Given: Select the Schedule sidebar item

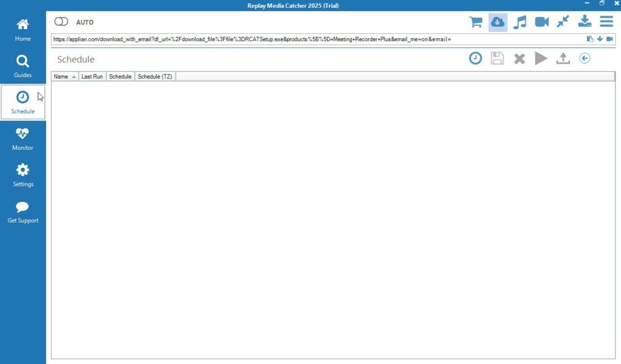Looking at the screenshot, I should pyautogui.click(x=22, y=102).
